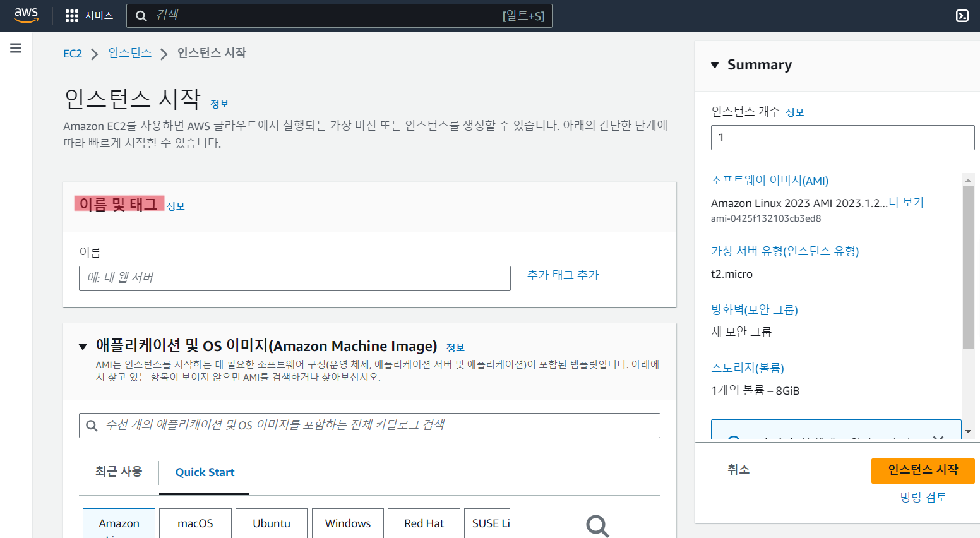Open 방화벽(보안 그룹) summary link

tap(755, 310)
